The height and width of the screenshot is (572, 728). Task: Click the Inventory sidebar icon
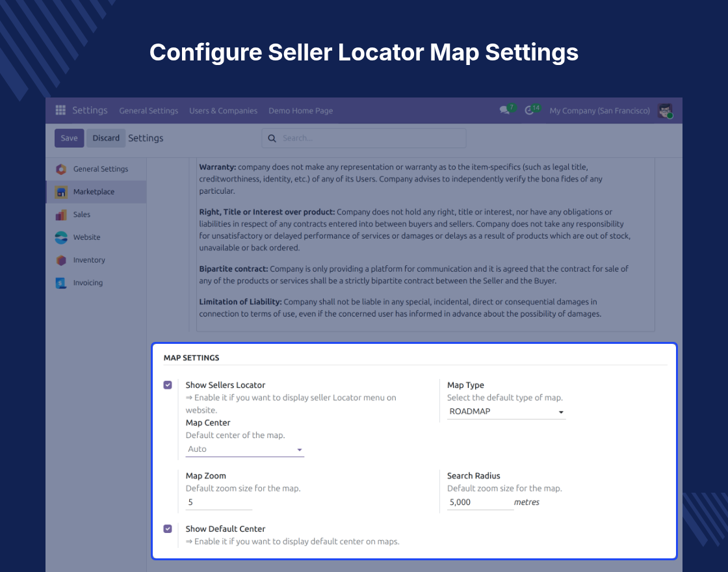[61, 260]
